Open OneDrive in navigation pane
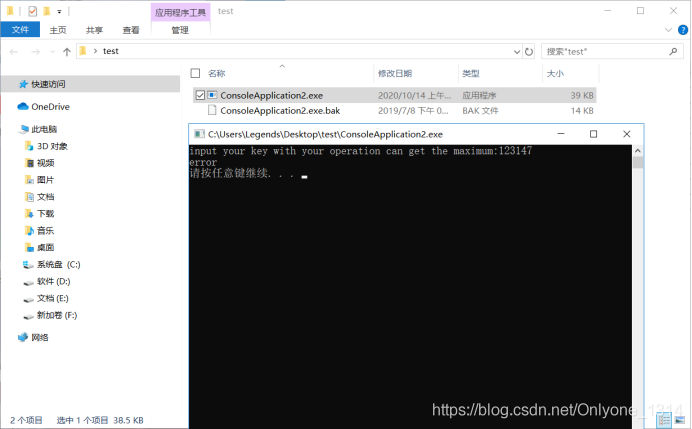 [x=50, y=106]
